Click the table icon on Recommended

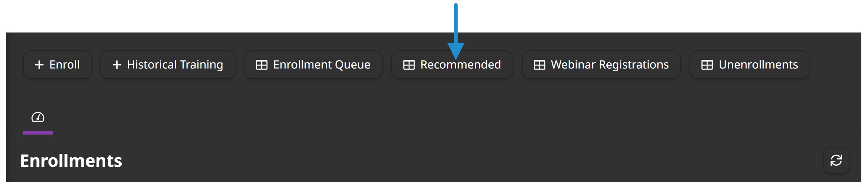[409, 65]
